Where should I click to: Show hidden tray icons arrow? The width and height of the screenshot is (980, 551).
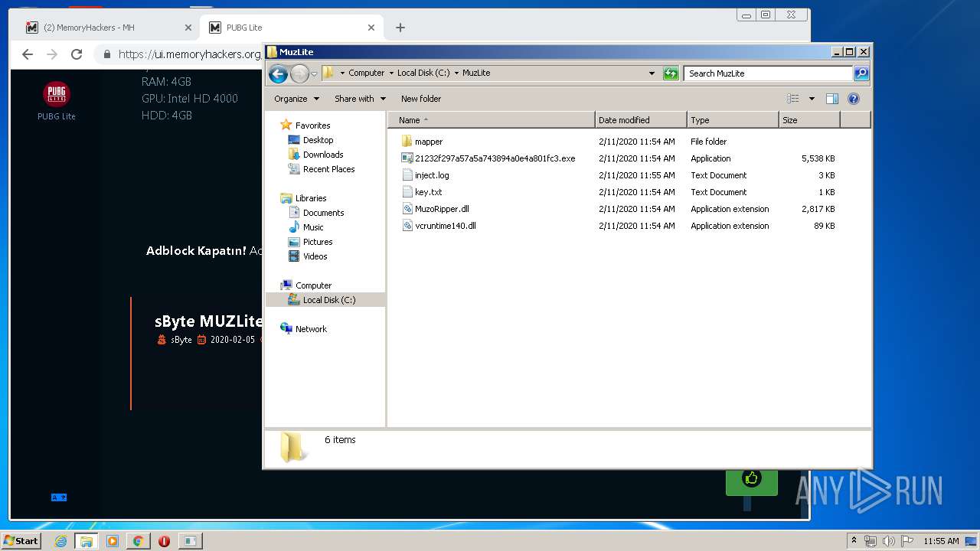[854, 540]
